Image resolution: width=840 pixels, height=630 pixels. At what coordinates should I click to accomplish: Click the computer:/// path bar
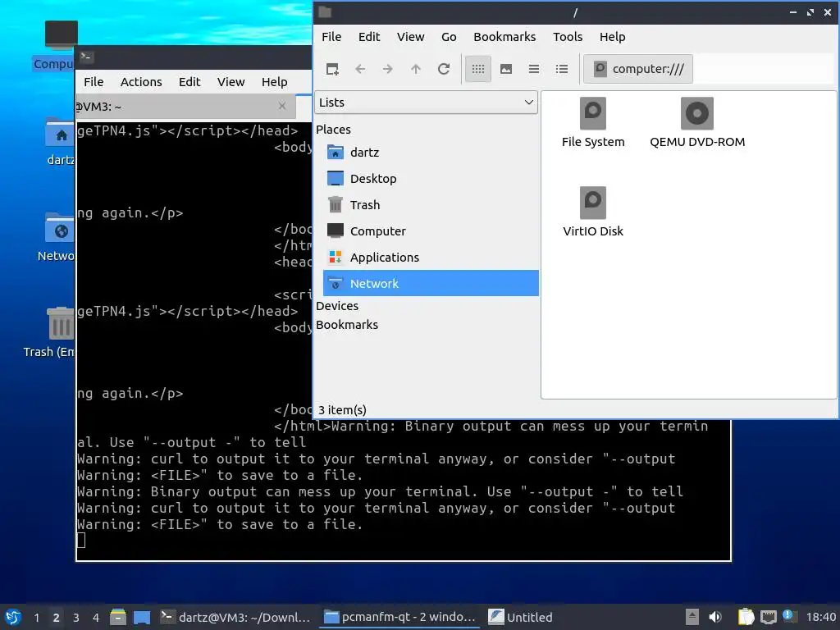(x=637, y=69)
